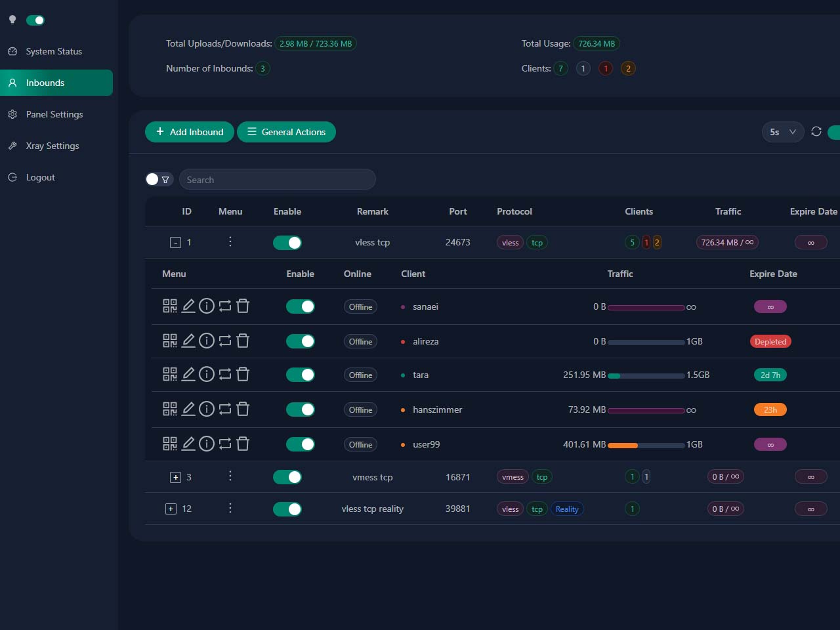Disable the vmess tcp inbound

(287, 477)
